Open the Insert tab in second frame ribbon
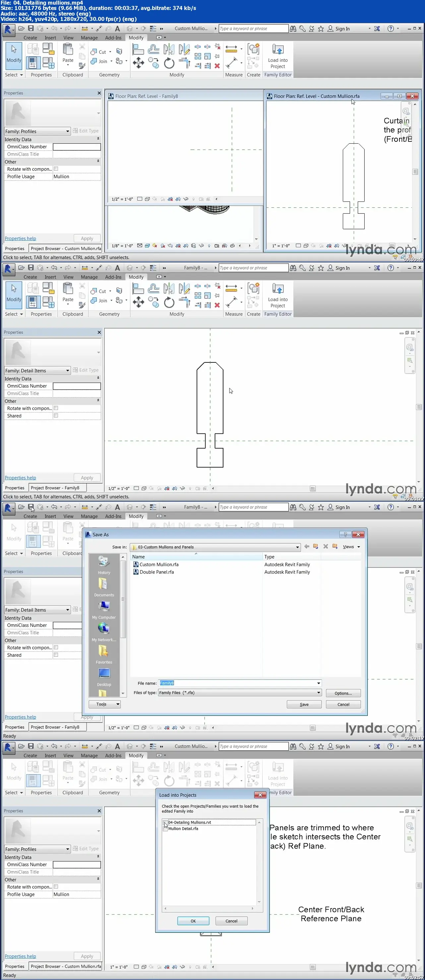 pos(50,277)
